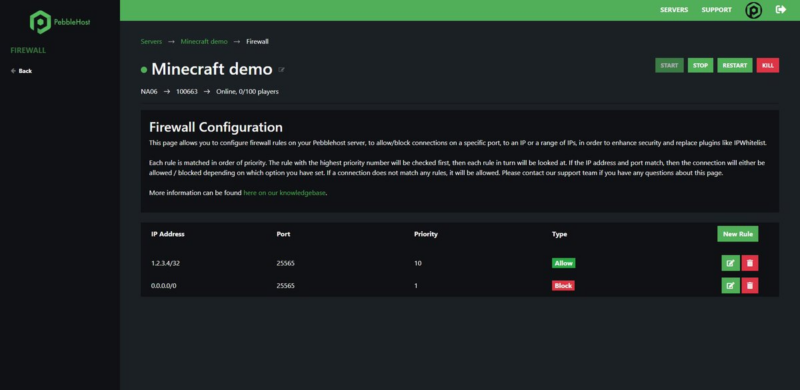
Task: Click the Firewall breadcrumb text
Action: [x=257, y=41]
